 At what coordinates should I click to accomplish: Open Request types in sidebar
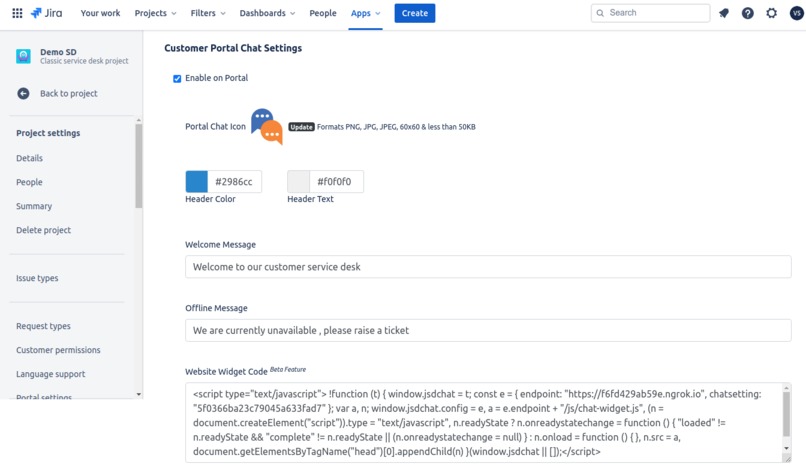pos(43,326)
